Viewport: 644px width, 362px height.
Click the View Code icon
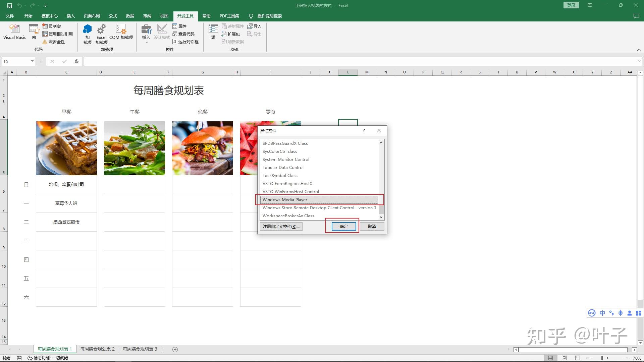(183, 34)
